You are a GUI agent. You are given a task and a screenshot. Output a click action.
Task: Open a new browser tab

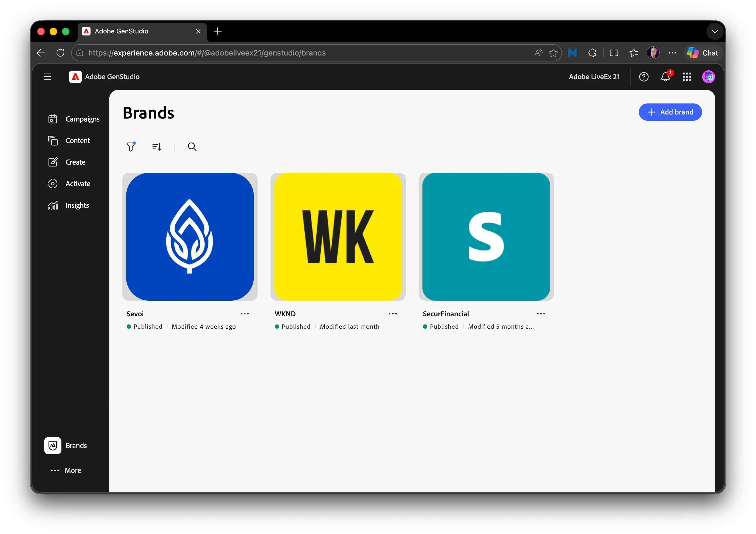pyautogui.click(x=218, y=31)
